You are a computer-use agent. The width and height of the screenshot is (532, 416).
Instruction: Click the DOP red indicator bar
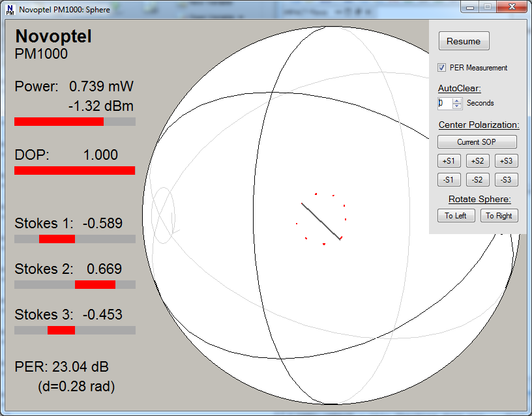coord(74,170)
